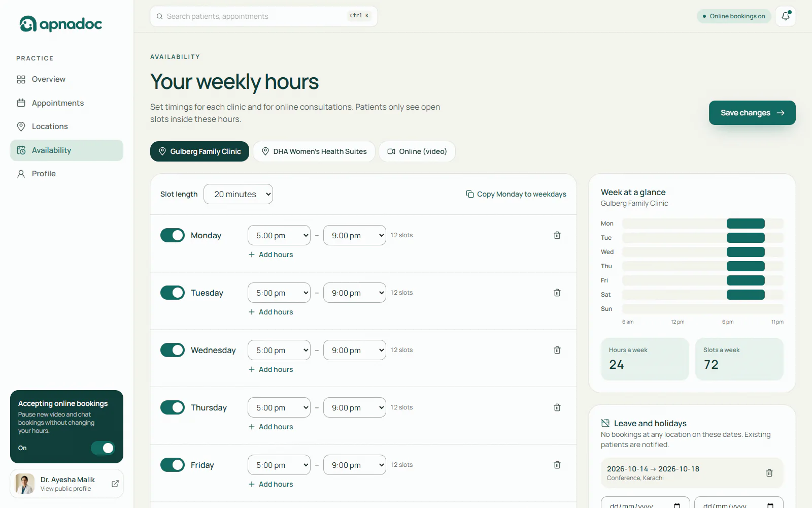The height and width of the screenshot is (508, 812).
Task: Click the Overview grid icon
Action: pos(21,79)
